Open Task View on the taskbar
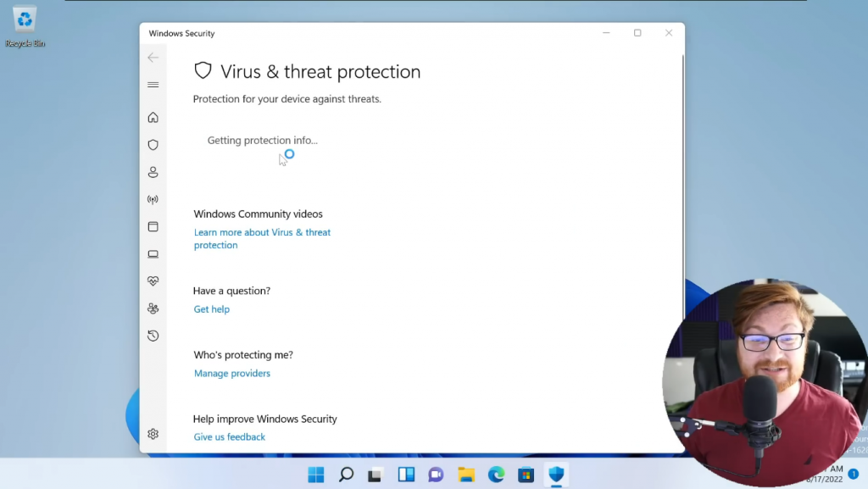This screenshot has height=489, width=868. coord(376,475)
